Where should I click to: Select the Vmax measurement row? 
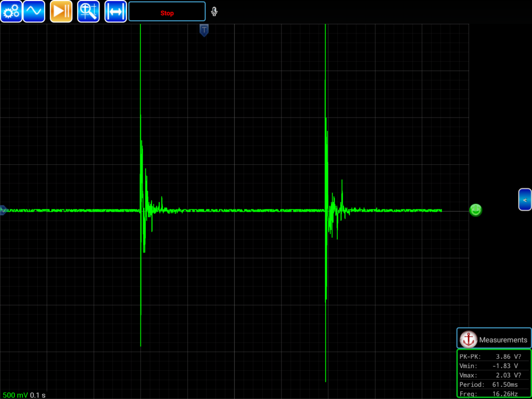coord(494,375)
